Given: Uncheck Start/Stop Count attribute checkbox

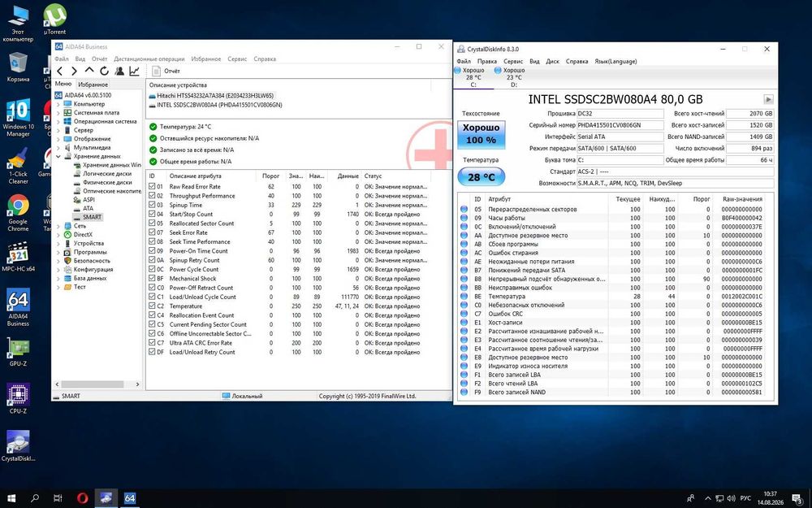Looking at the screenshot, I should click(x=152, y=214).
